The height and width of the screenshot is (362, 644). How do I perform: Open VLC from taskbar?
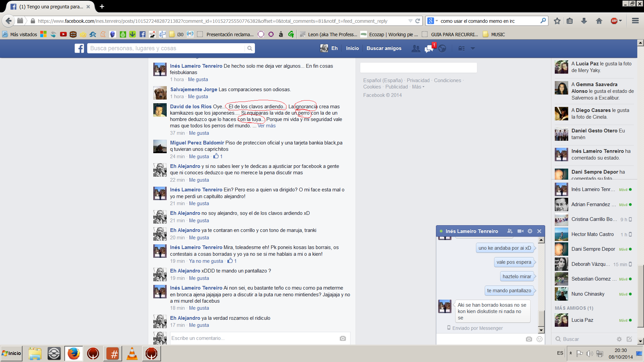[132, 354]
